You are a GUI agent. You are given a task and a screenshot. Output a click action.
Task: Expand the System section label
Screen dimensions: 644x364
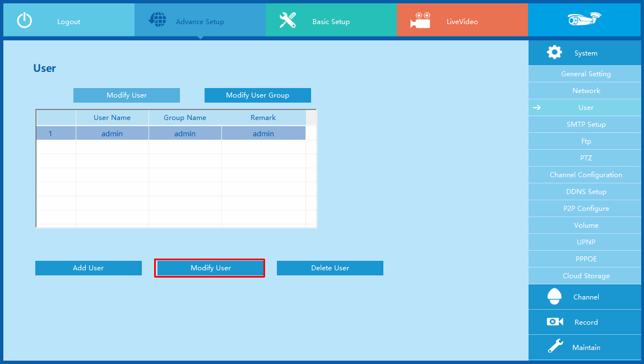pyautogui.click(x=586, y=53)
